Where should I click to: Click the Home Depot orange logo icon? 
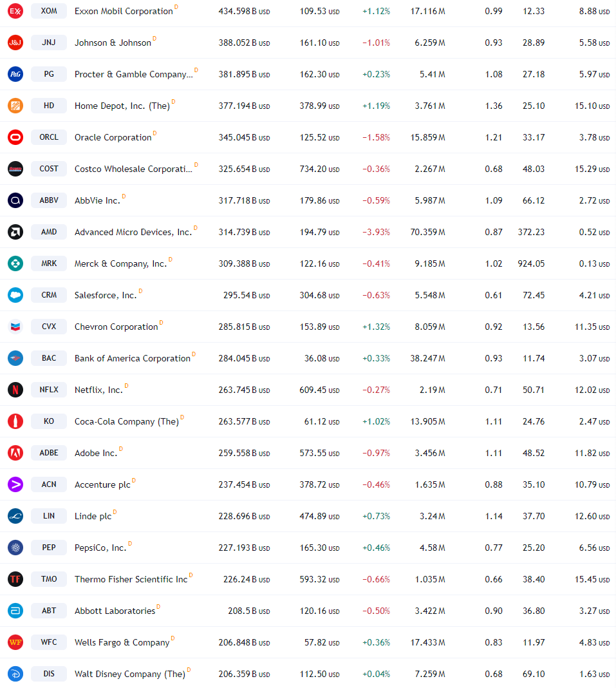15,106
